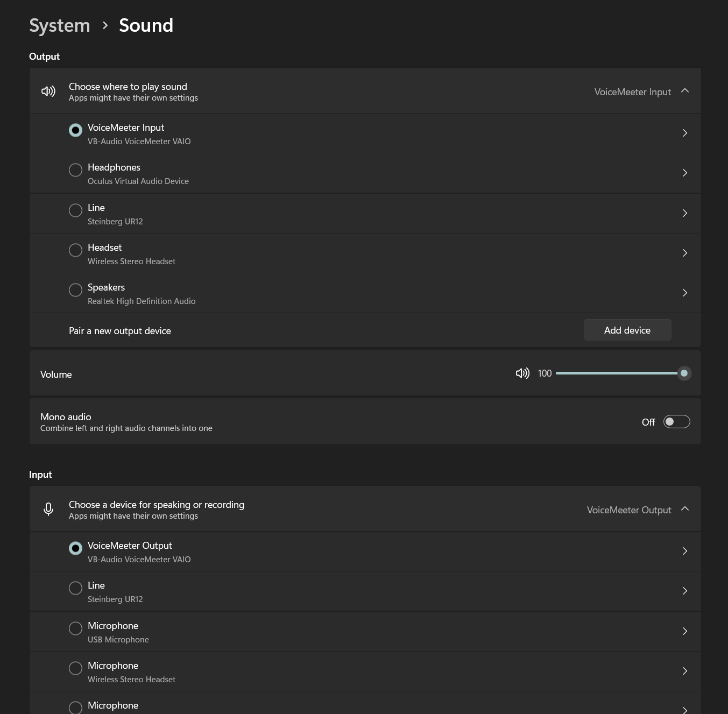Click VoiceMeeter Output summary text at right
Image resolution: width=728 pixels, height=714 pixels.
point(629,510)
